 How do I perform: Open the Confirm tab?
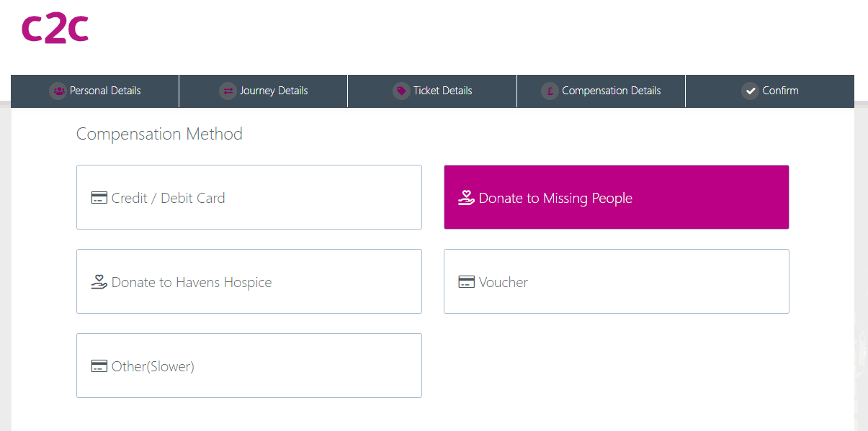click(770, 91)
